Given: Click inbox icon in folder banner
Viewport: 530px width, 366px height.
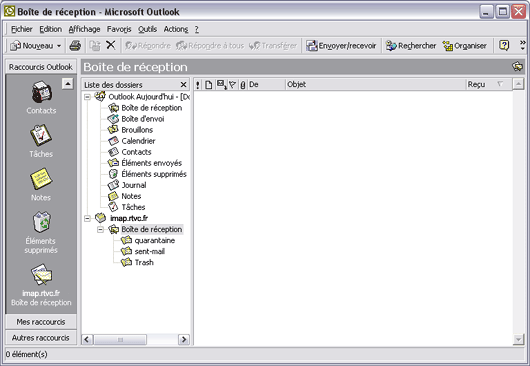Looking at the screenshot, I should click(517, 67).
